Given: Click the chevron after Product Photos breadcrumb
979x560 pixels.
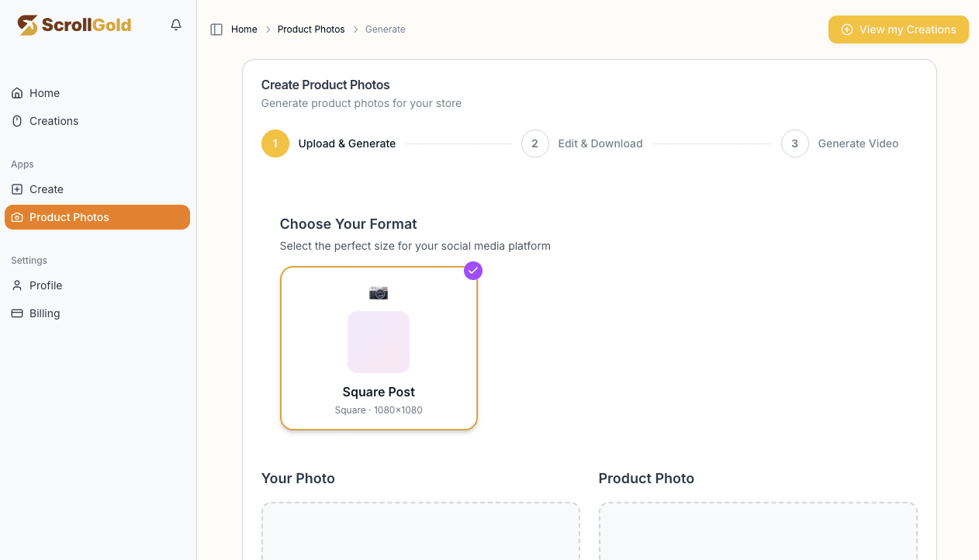Looking at the screenshot, I should pyautogui.click(x=354, y=29).
